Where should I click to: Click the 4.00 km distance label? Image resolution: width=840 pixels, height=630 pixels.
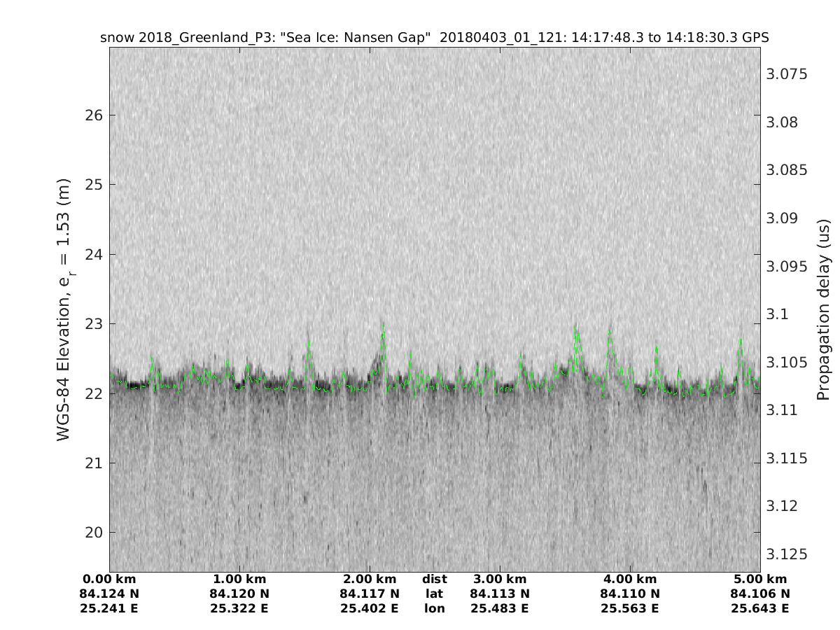[630, 580]
